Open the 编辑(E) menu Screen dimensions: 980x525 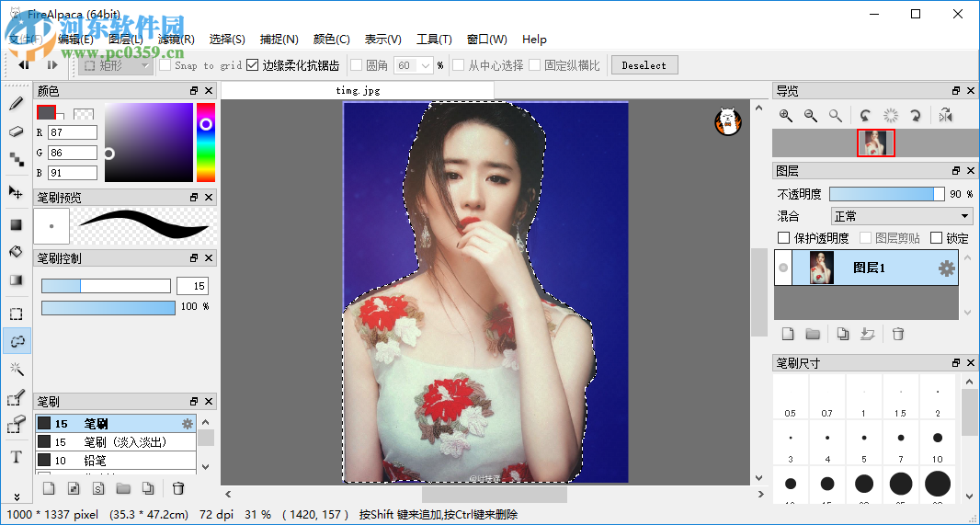[x=75, y=40]
